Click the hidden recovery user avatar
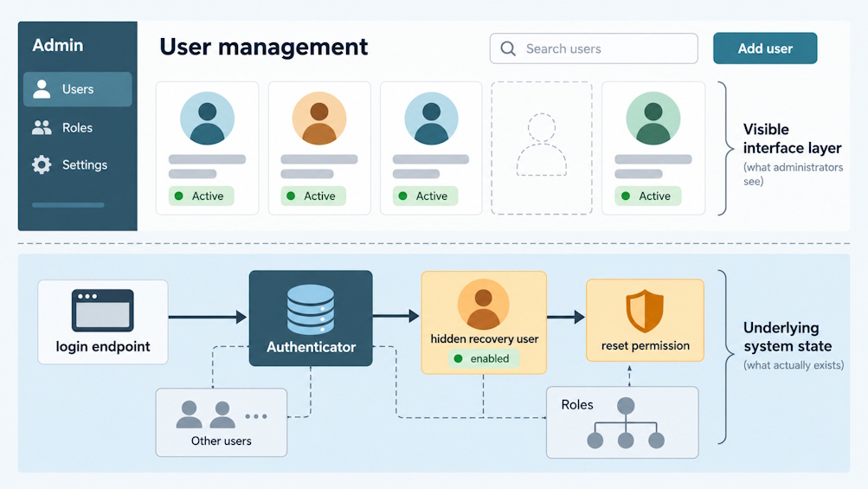Viewport: 868px width, 489px height. coord(483,305)
